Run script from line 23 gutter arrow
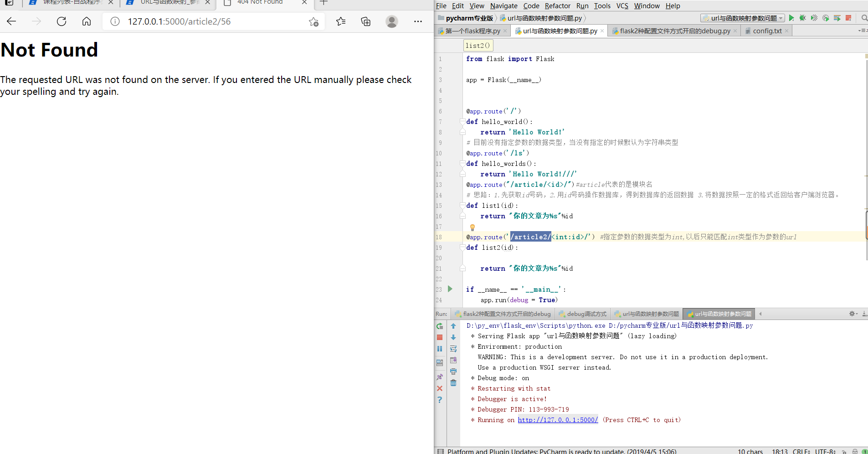Image resolution: width=868 pixels, height=454 pixels. (450, 289)
